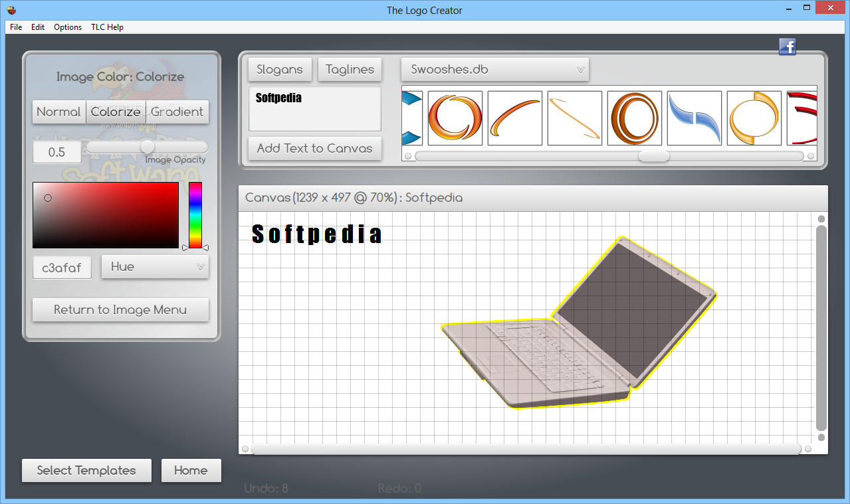This screenshot has width=850, height=504.
Task: Open the Hue dropdown
Action: 155,267
